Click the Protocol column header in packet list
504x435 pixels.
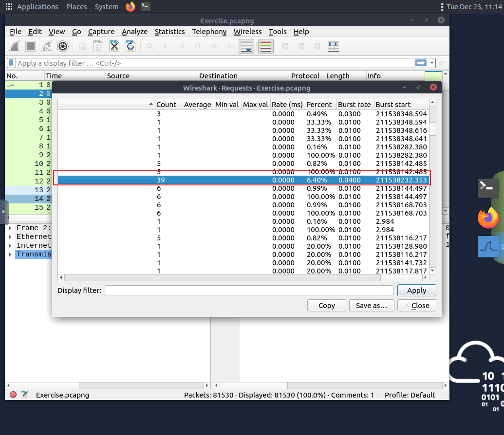[307, 76]
